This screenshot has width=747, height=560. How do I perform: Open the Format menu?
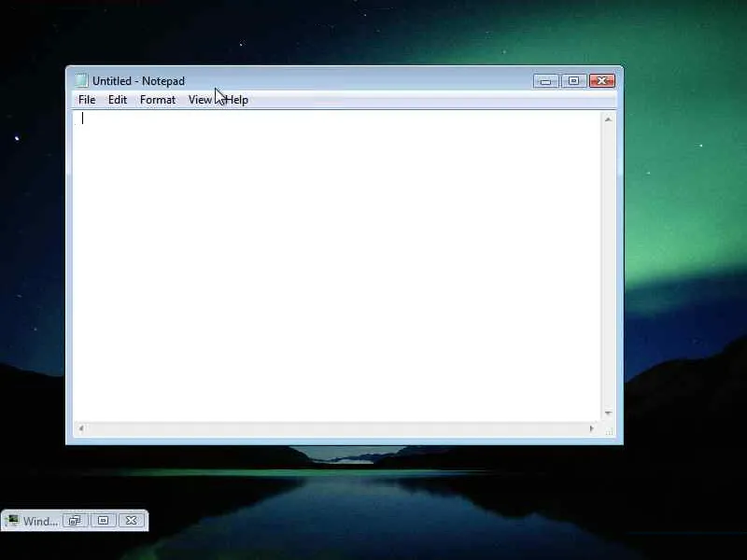158,100
